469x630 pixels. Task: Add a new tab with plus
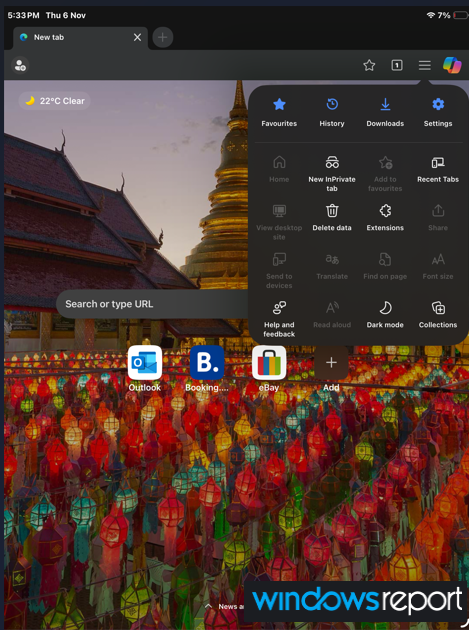coord(163,37)
